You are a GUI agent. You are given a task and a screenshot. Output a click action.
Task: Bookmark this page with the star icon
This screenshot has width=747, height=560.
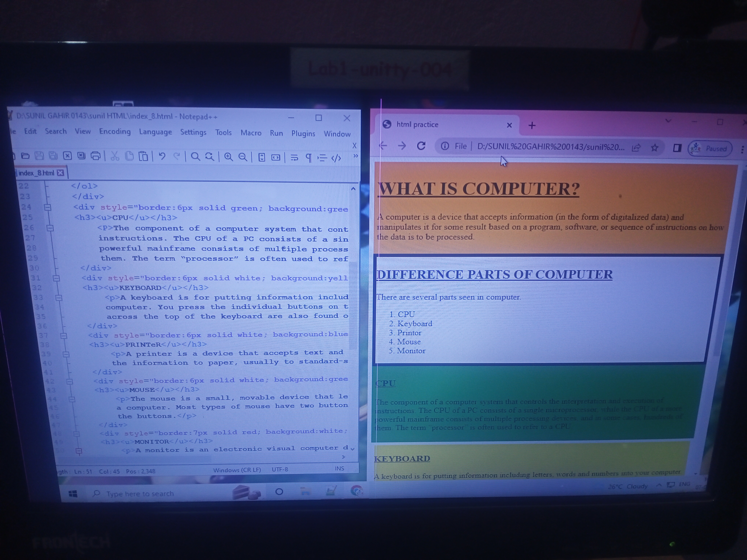pos(655,147)
